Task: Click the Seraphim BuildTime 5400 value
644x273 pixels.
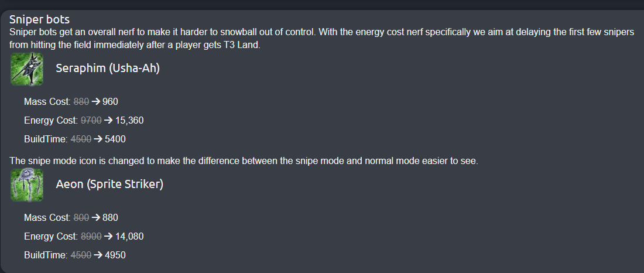Action: (115, 139)
